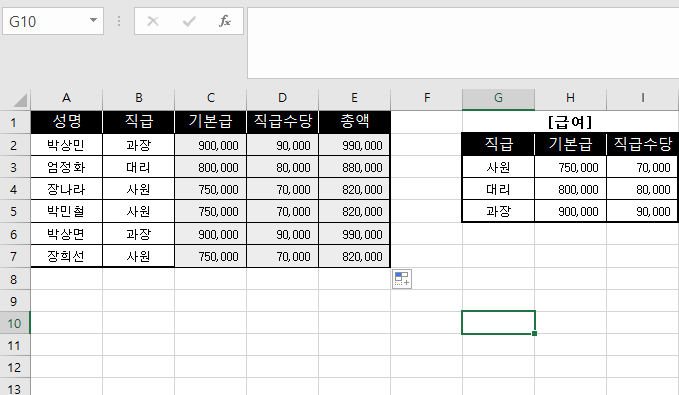
Task: Click the Insert Function fx icon
Action: coord(225,21)
